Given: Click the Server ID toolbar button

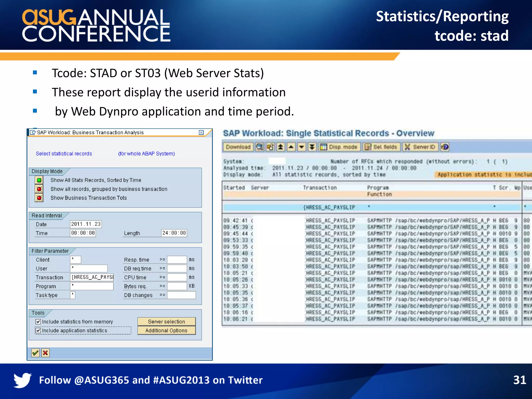Looking at the screenshot, I should tap(420, 147).
